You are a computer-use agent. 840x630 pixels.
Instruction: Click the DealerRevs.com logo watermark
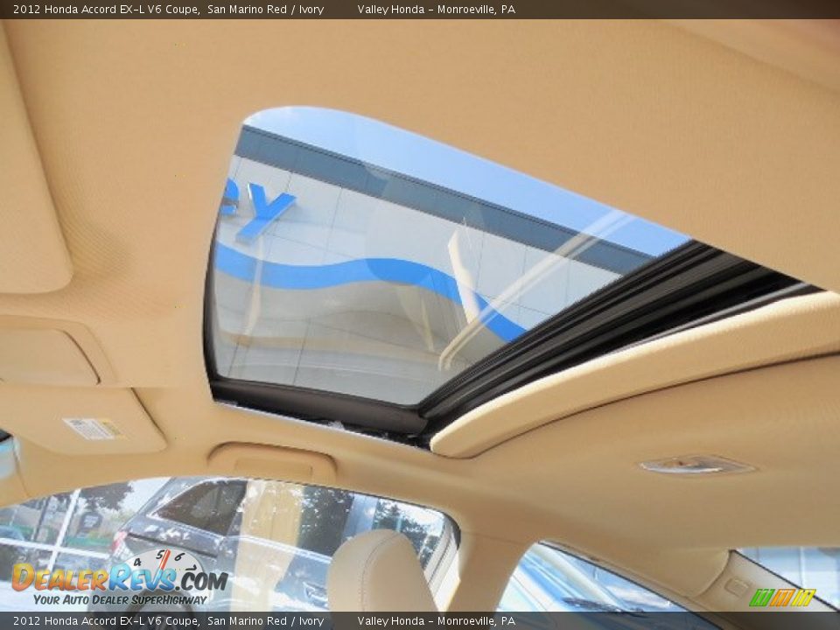pos(118,579)
